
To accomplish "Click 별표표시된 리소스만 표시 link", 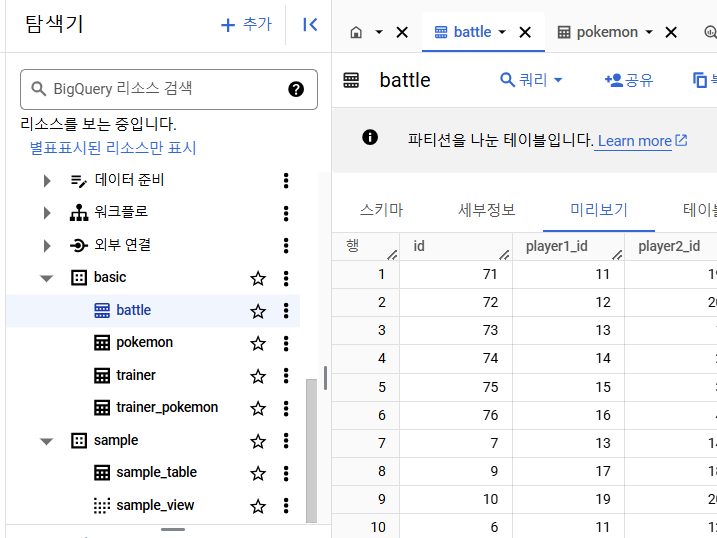I will pyautogui.click(x=113, y=148).
